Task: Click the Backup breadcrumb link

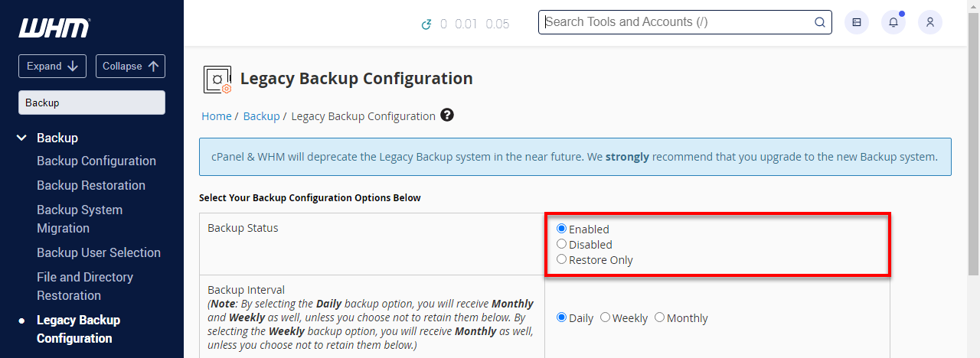Action: tap(261, 116)
